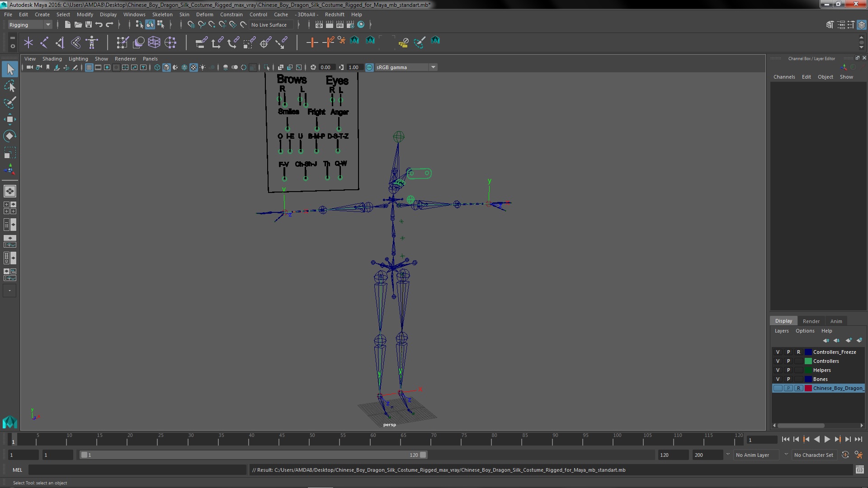The image size is (868, 488).
Task: Click the playback range slider bar
Action: (253, 455)
